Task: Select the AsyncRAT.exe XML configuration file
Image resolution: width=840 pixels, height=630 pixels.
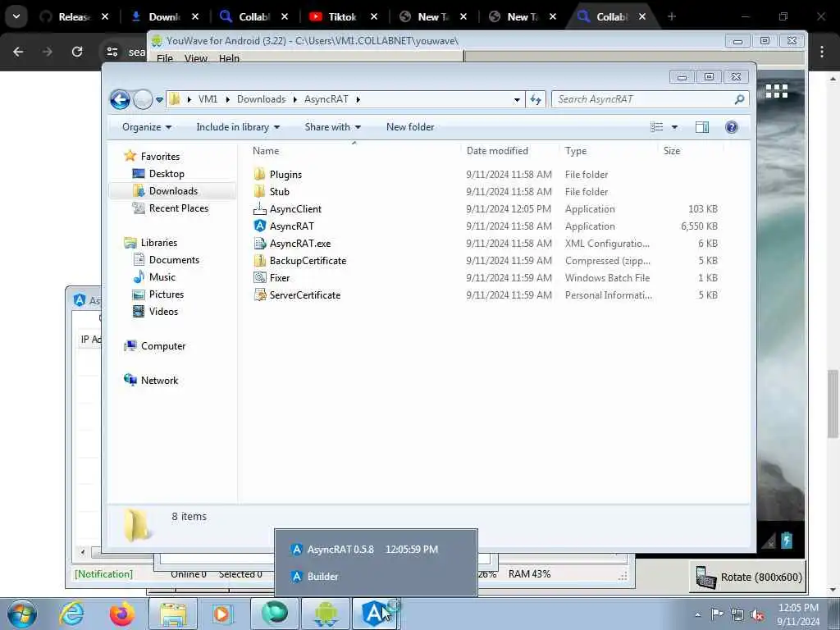Action: (300, 243)
